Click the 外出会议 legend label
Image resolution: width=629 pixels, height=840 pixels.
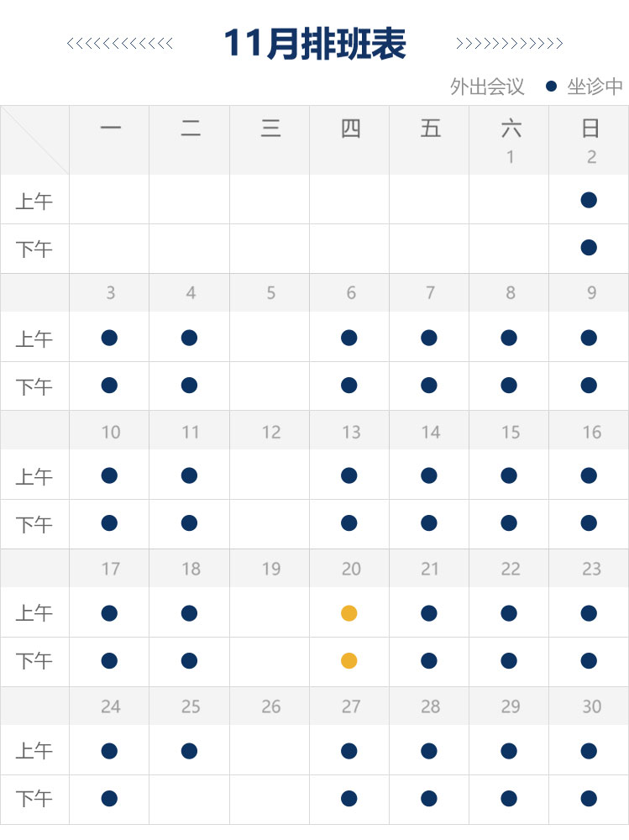[487, 87]
